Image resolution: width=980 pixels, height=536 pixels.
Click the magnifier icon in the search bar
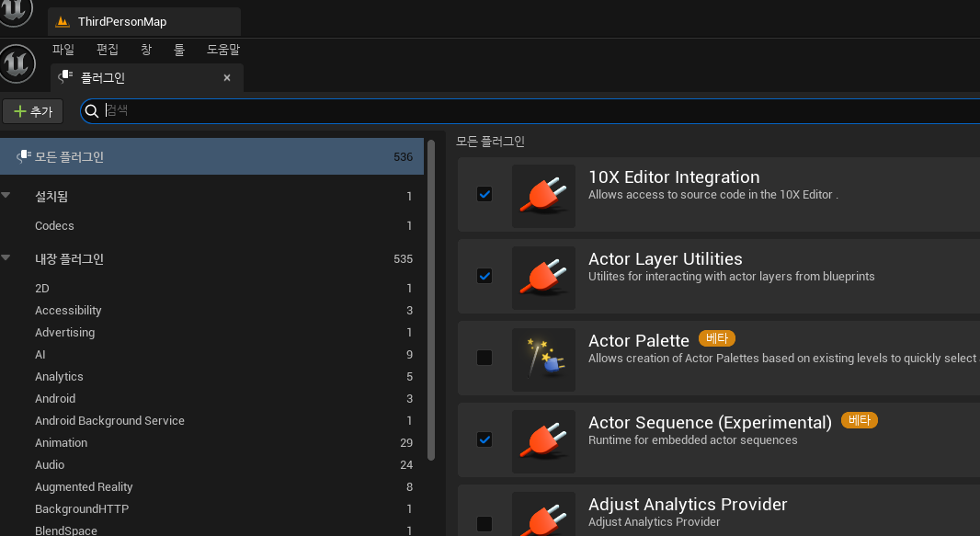click(92, 111)
